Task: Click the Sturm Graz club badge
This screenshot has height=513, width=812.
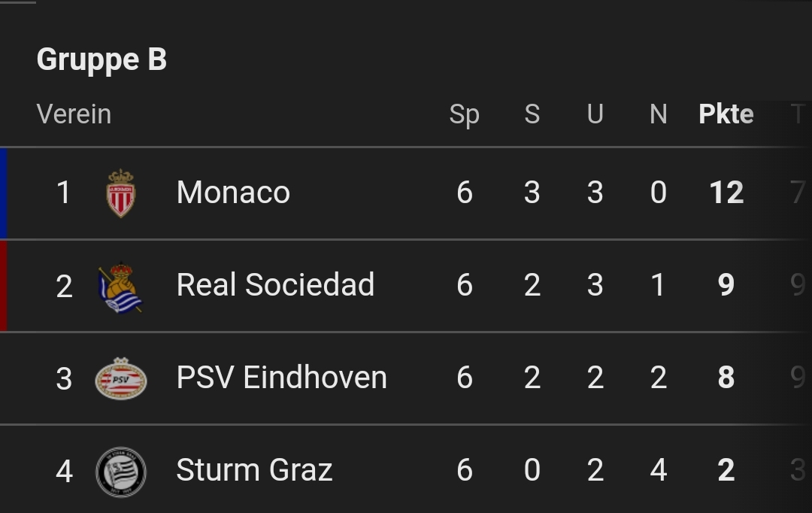Action: click(x=120, y=472)
